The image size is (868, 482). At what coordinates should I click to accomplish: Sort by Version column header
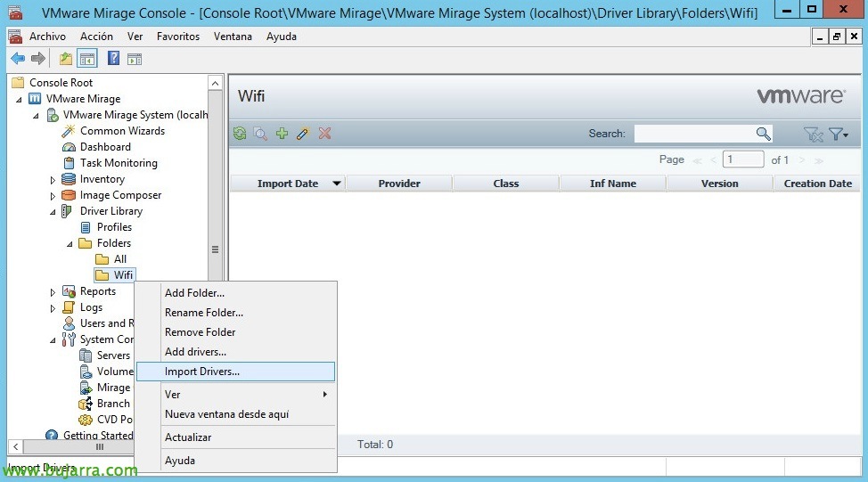[720, 184]
